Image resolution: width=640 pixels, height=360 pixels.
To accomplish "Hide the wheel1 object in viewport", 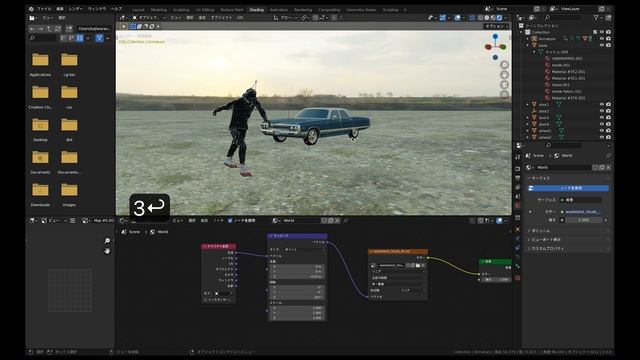I will 602,131.
